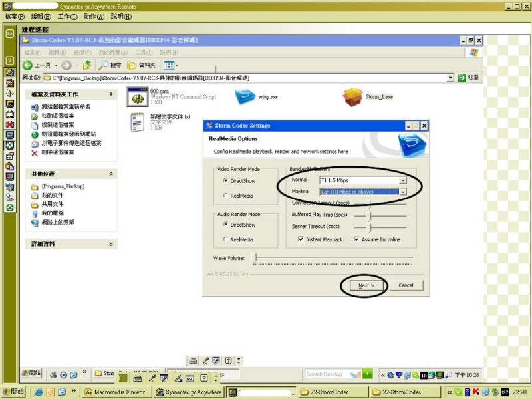Select the 新增文字文件.txt notepad icon
The height and width of the screenshot is (399, 532).
137,122
